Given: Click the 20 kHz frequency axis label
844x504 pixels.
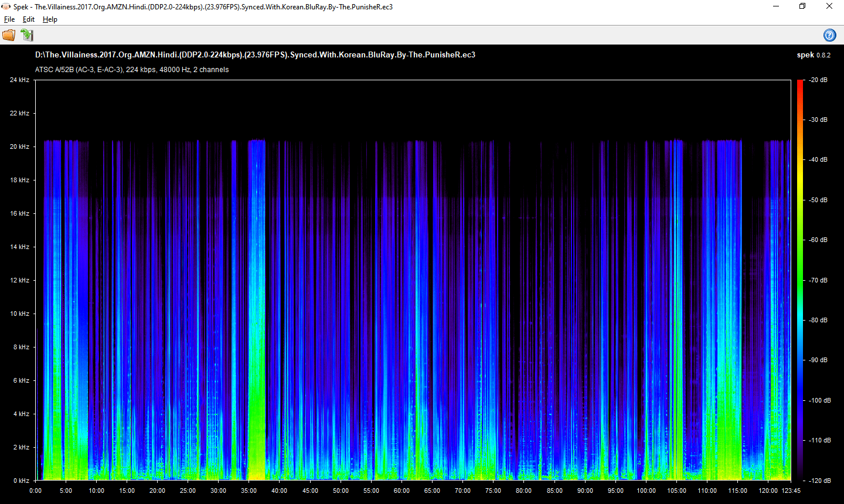Looking at the screenshot, I should point(19,147).
